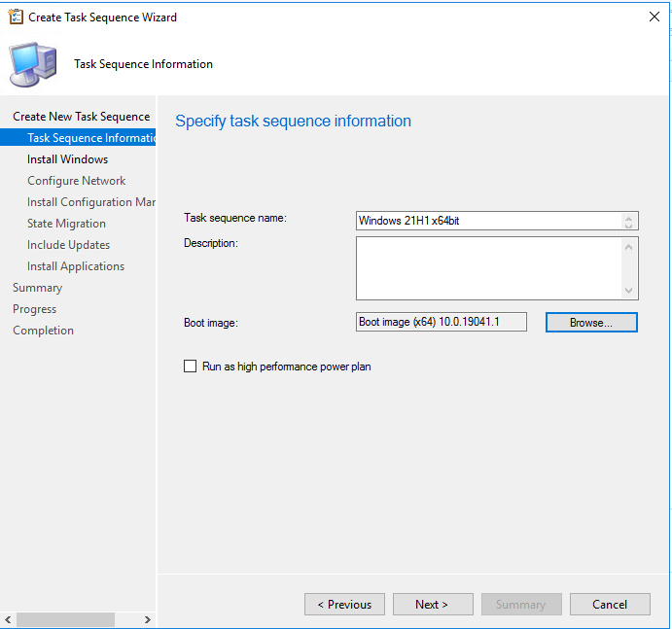Click the computer icon in the wizard header
Screen dimensions: 672x629
pos(33,64)
